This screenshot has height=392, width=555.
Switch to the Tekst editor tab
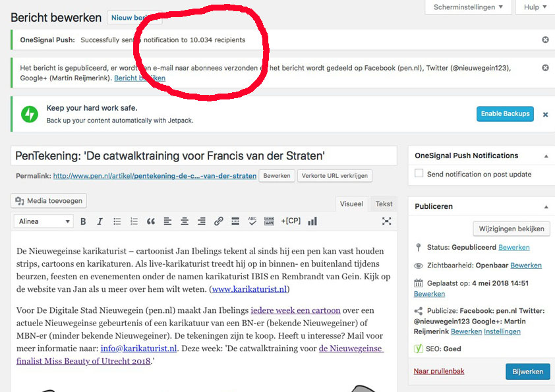click(384, 204)
